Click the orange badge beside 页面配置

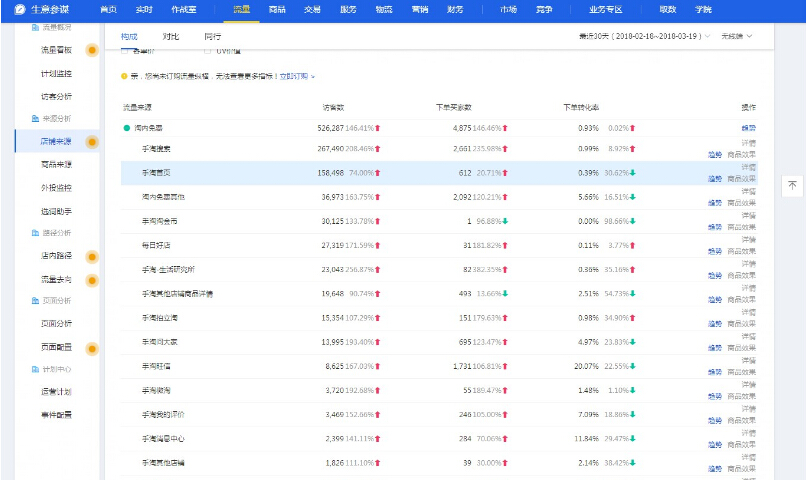pos(92,348)
